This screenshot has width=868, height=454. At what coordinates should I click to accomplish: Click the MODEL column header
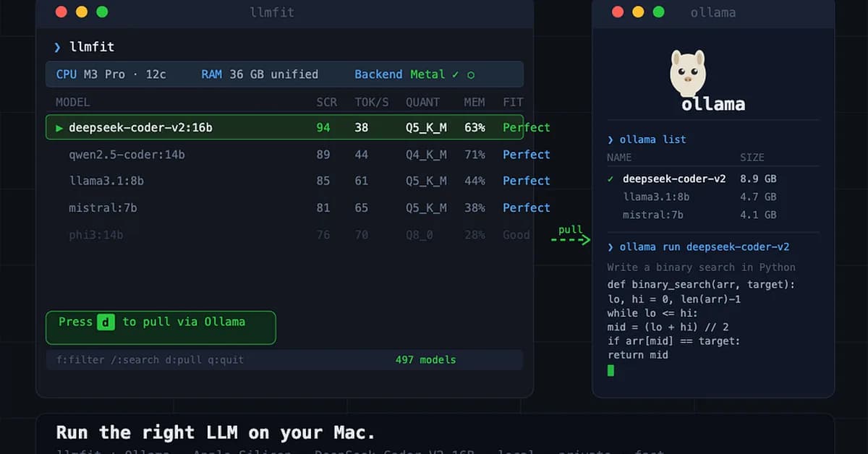pos(73,102)
